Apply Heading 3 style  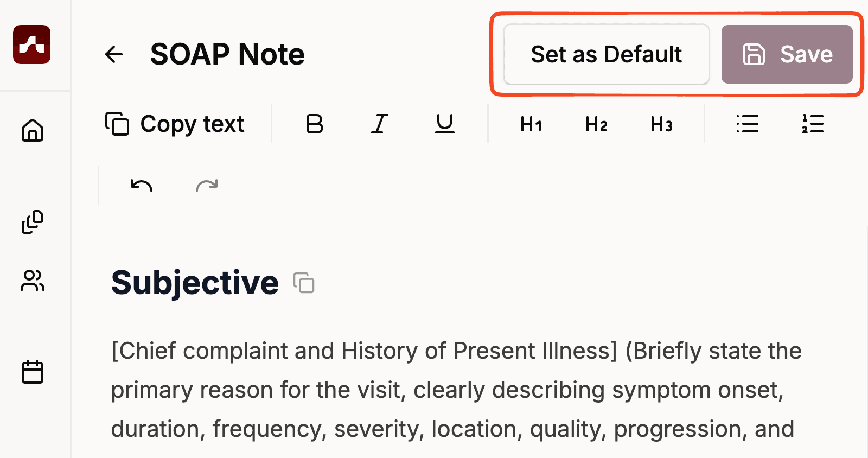point(661,125)
